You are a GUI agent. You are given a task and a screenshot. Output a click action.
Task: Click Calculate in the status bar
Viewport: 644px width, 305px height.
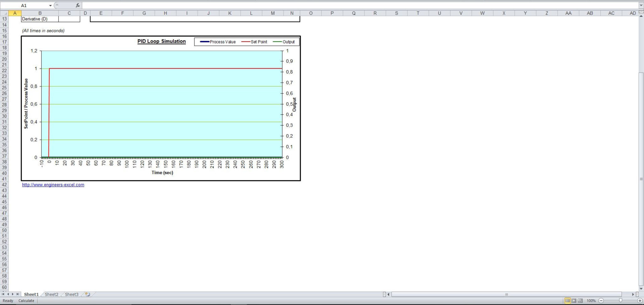pyautogui.click(x=26, y=301)
